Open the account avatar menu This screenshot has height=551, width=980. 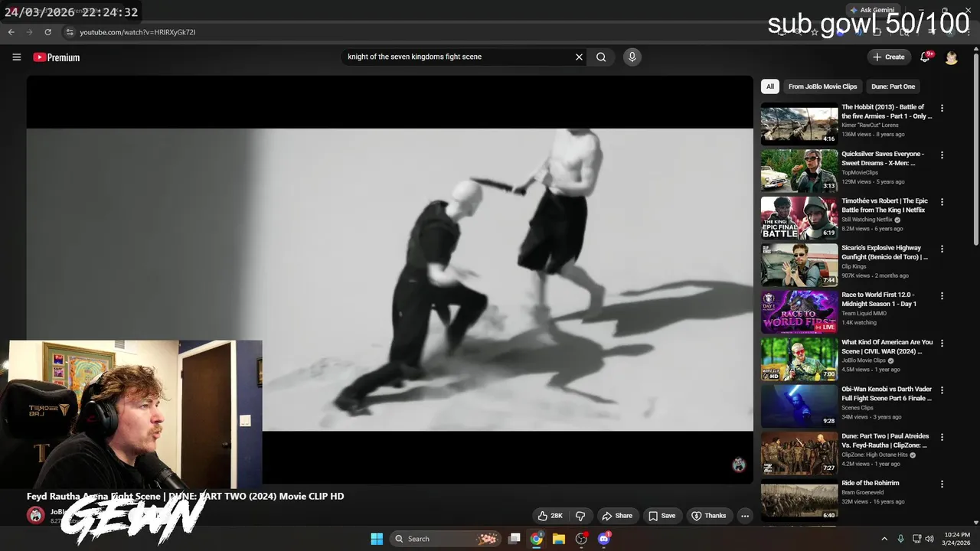(952, 57)
